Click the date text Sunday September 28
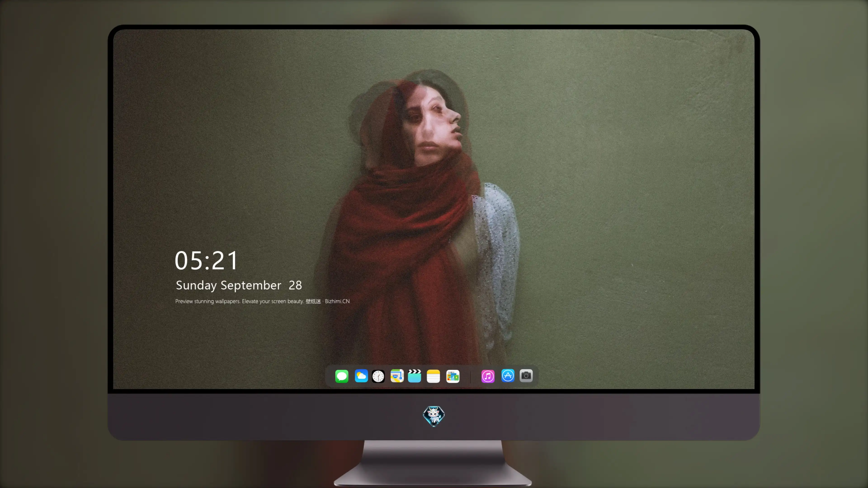 (x=239, y=285)
